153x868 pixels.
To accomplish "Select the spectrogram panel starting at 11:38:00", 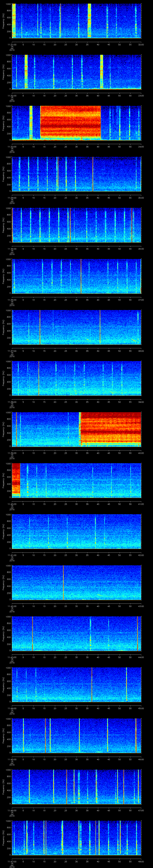I will click(x=77, y=378).
